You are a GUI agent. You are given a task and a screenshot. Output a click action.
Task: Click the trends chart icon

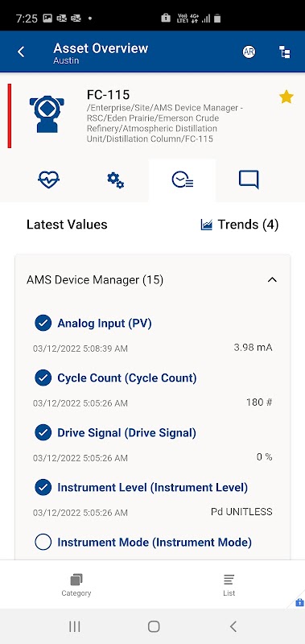point(207,225)
